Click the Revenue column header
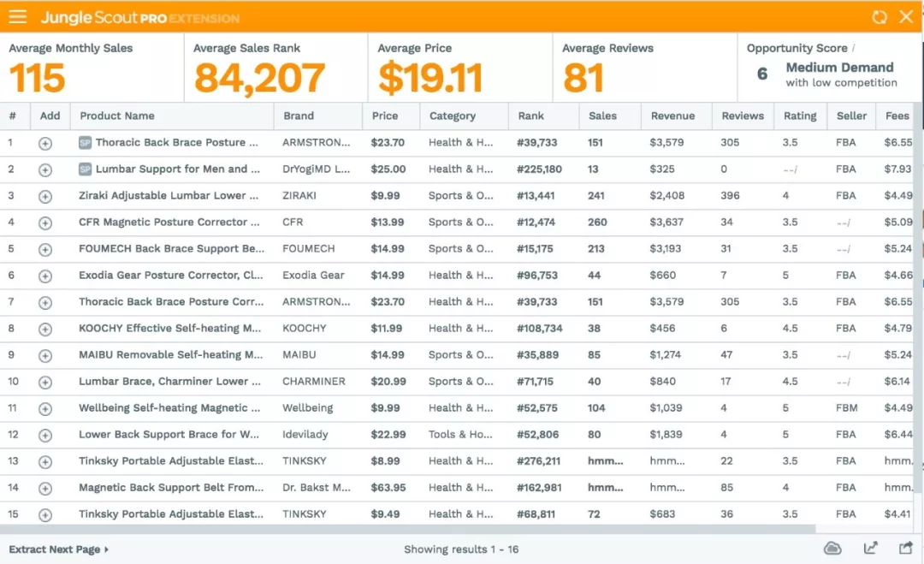The height and width of the screenshot is (564, 924). 672,116
